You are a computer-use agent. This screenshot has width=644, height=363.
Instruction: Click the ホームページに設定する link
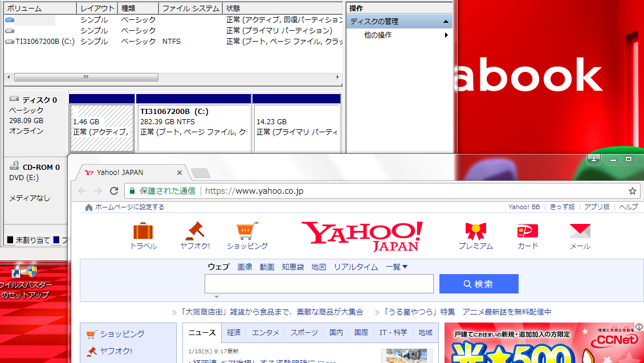[x=130, y=207]
